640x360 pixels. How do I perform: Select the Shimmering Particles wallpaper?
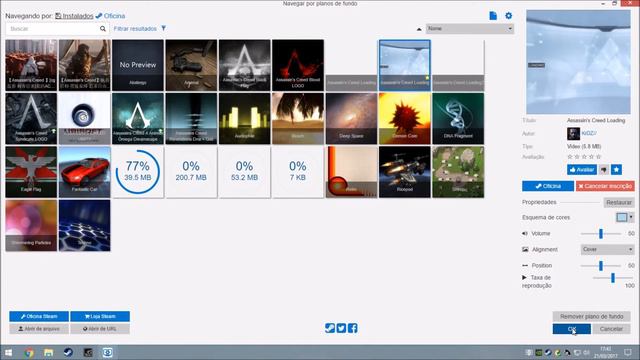coord(31,225)
